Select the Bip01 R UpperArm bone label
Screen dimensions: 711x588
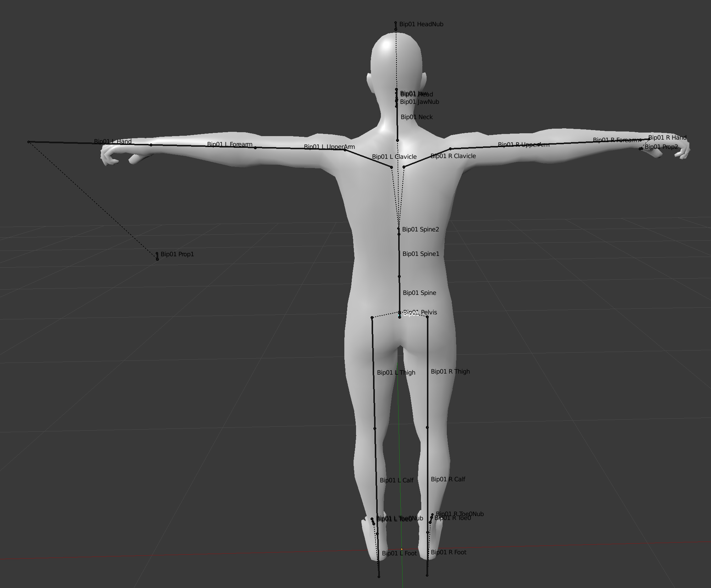524,145
